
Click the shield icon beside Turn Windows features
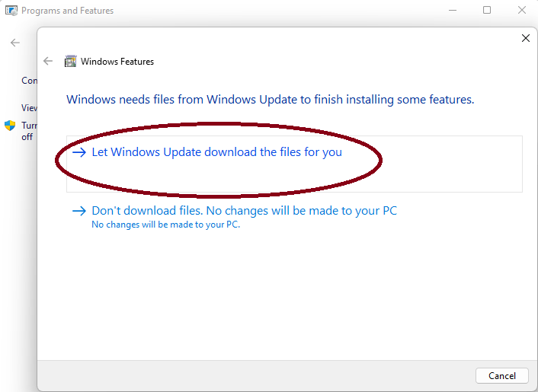coord(10,126)
